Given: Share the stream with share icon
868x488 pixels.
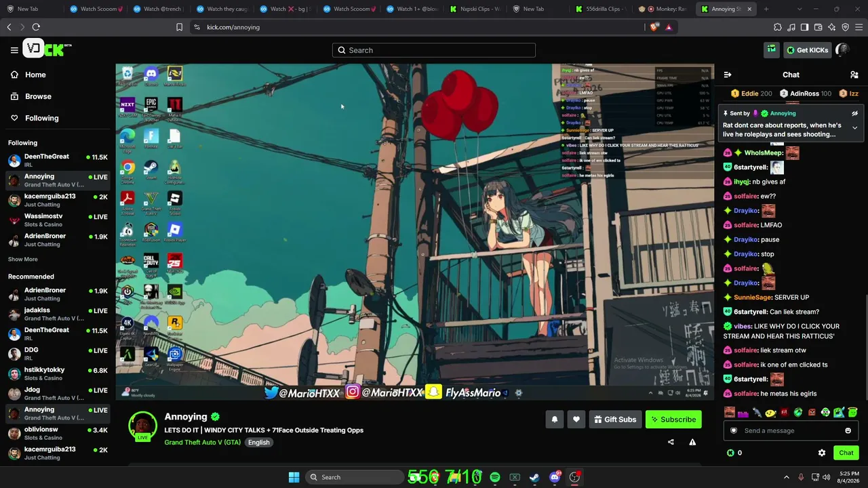Looking at the screenshot, I should click(671, 442).
